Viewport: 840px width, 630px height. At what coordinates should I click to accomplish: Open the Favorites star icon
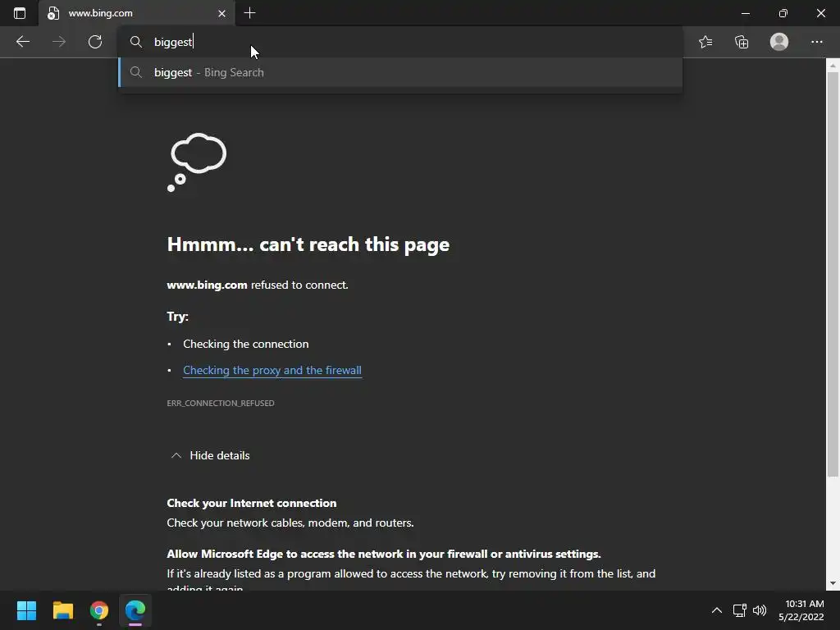click(705, 42)
